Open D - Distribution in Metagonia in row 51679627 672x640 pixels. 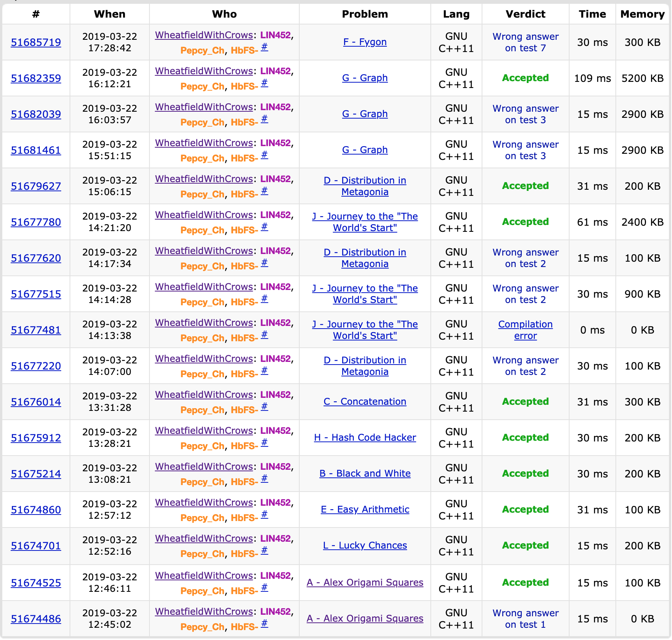click(x=365, y=186)
